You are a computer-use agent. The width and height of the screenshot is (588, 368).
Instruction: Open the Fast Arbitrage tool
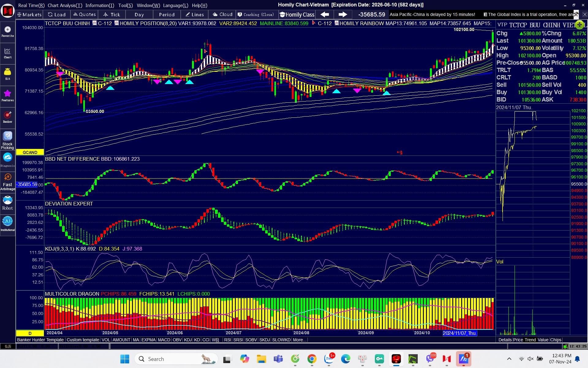click(x=7, y=182)
